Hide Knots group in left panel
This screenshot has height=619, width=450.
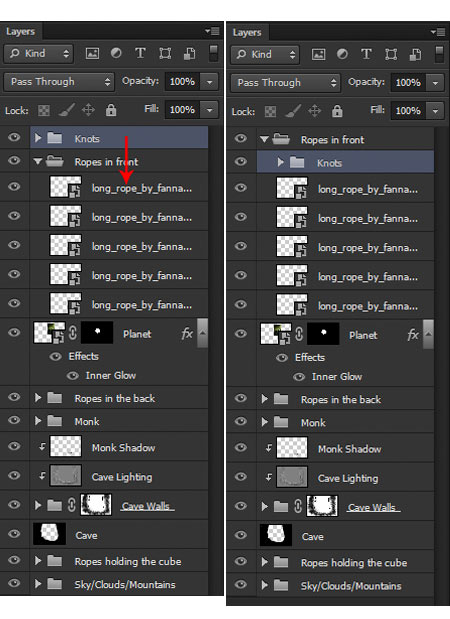click(x=14, y=137)
